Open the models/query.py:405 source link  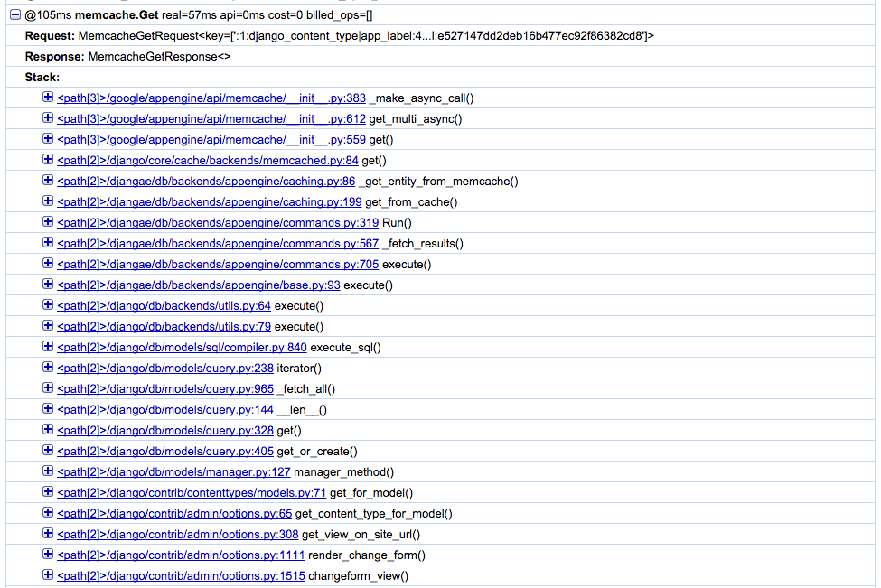[165, 452]
